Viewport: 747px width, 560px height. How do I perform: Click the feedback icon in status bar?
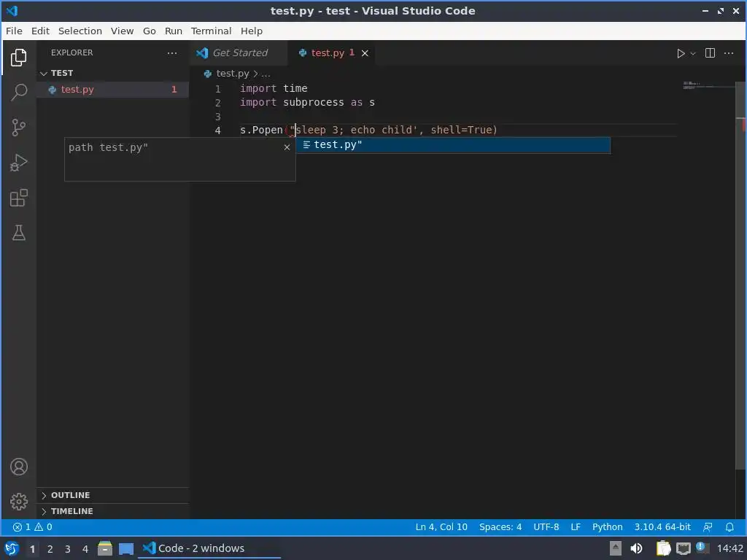point(708,527)
